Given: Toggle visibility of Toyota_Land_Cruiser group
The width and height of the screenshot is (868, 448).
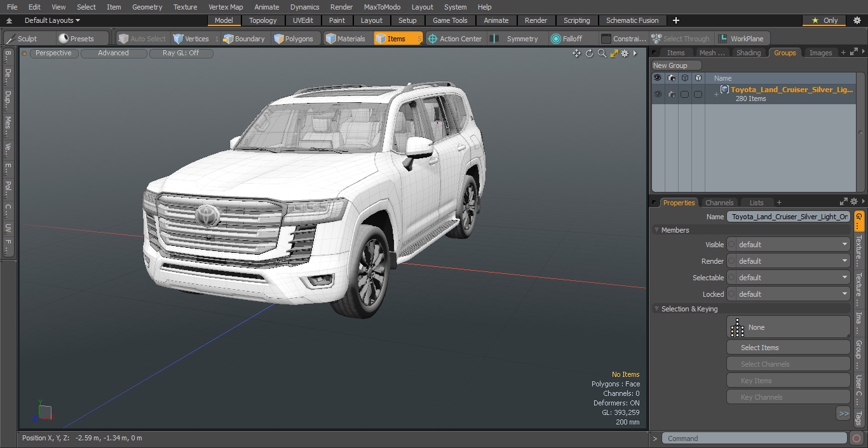Looking at the screenshot, I should [x=658, y=94].
